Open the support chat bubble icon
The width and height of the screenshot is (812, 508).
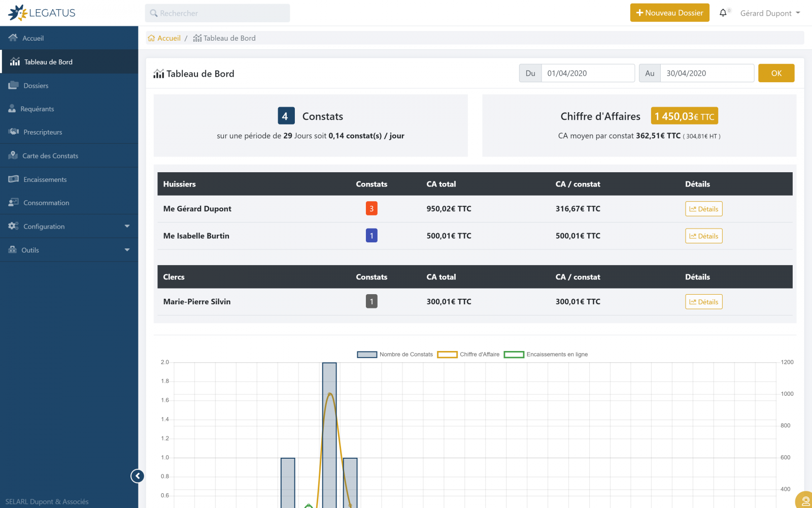(805, 501)
